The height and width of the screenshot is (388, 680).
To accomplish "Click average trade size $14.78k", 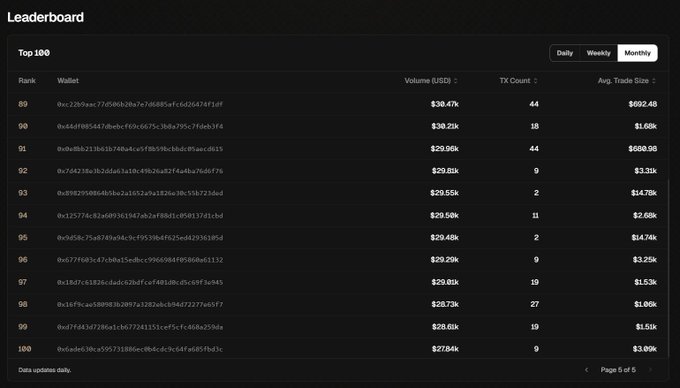I will [x=644, y=193].
